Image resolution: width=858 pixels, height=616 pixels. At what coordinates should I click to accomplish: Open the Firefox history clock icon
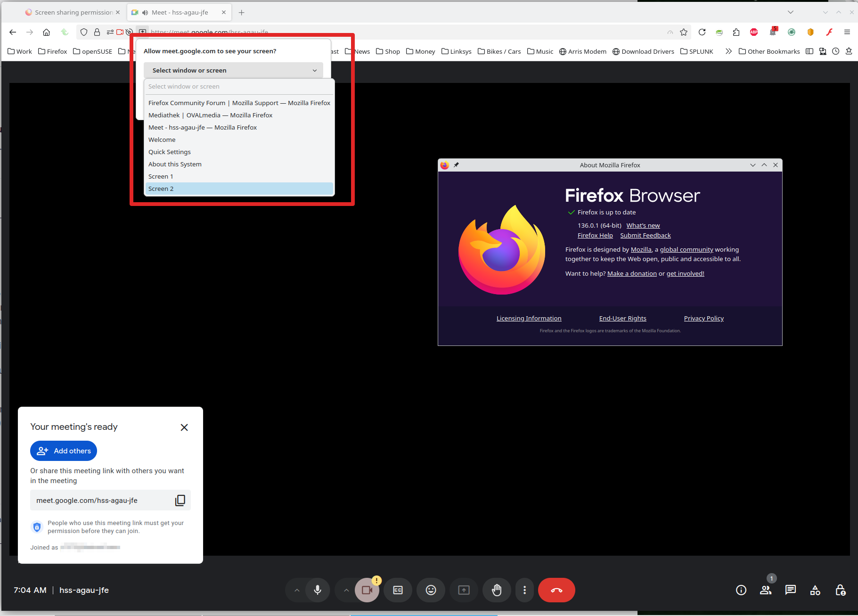click(x=836, y=51)
